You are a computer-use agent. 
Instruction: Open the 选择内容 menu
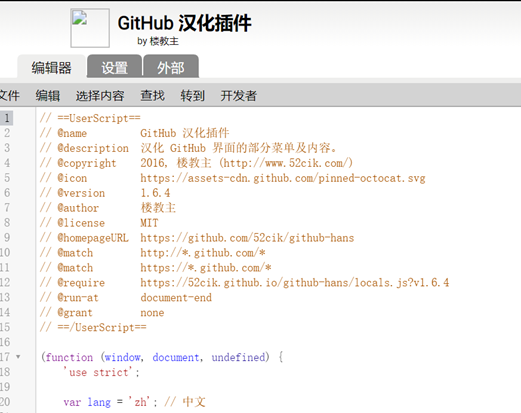(100, 96)
